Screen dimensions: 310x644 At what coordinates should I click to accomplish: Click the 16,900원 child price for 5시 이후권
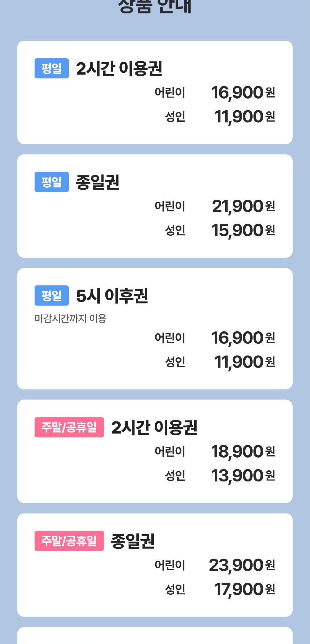click(x=243, y=338)
